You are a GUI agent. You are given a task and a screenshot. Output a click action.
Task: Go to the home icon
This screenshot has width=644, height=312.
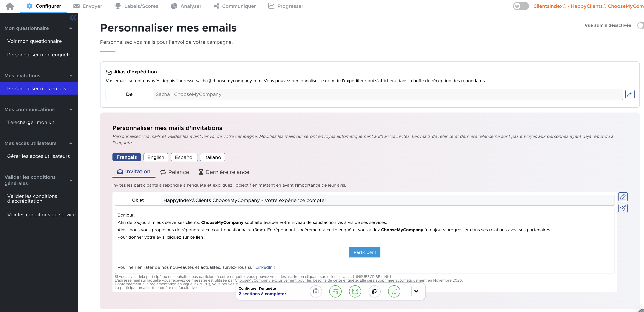point(10,6)
